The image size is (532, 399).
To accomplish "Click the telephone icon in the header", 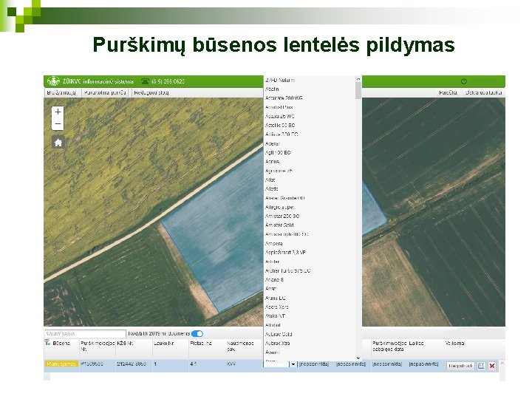I will click(x=146, y=81).
